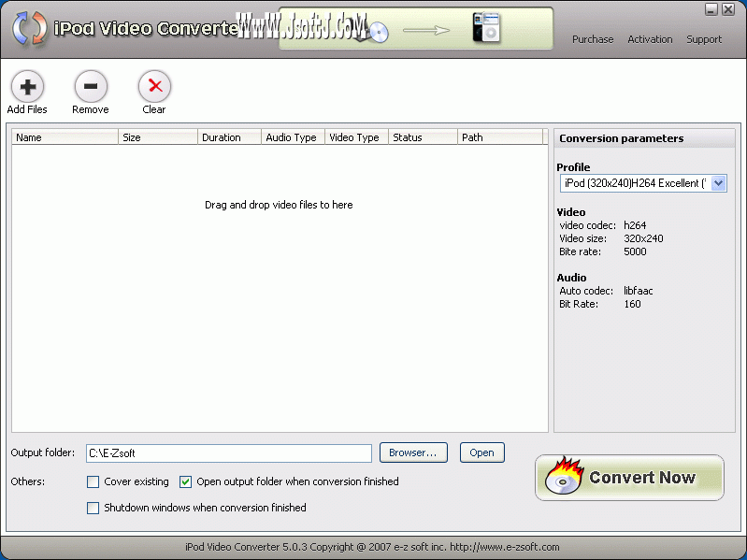The width and height of the screenshot is (747, 560).
Task: Click the Clear red X icon
Action: coord(154,86)
